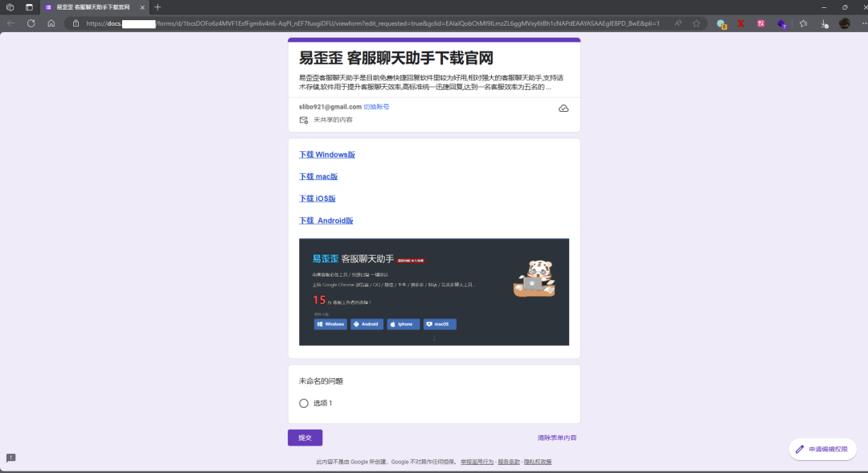Image resolution: width=868 pixels, height=473 pixels.
Task: Click the form title heading text
Action: tap(396, 58)
